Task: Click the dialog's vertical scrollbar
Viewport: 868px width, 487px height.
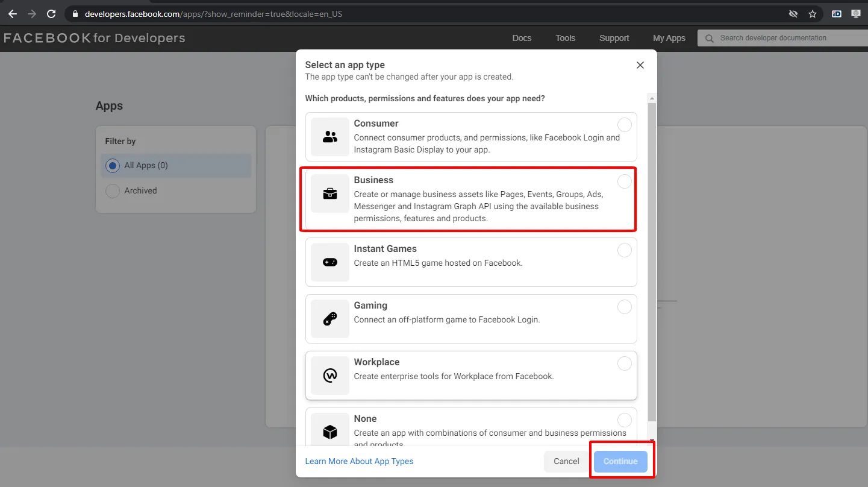Action: coord(652,259)
